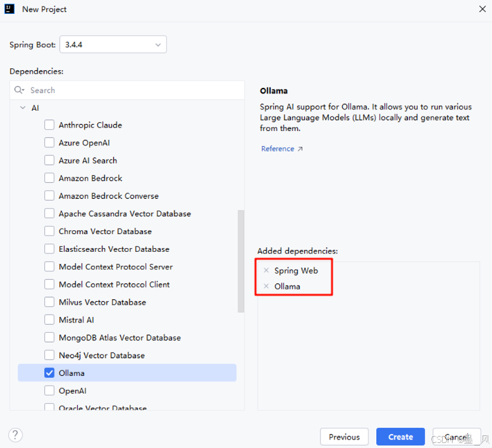Remove Ollama from added dependencies
This screenshot has width=492, height=448.
(266, 286)
